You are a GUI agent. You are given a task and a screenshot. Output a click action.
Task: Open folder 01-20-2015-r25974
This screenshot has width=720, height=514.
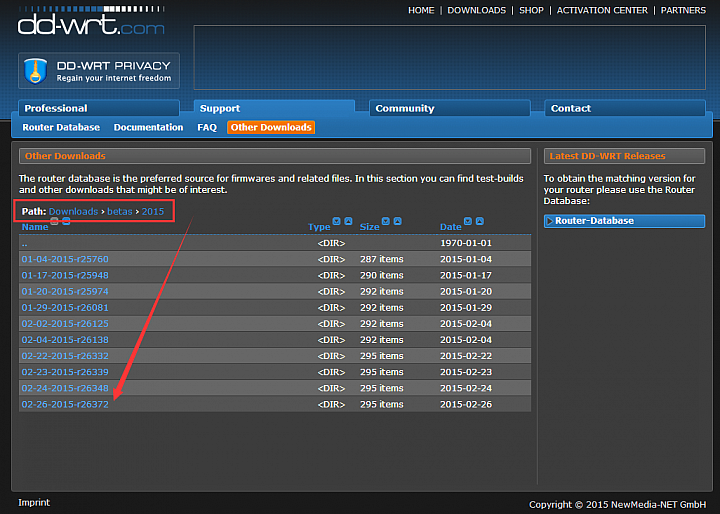point(65,291)
